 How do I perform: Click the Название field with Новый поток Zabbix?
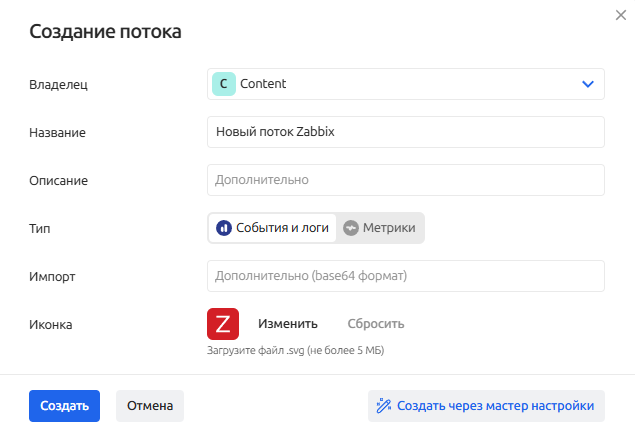click(405, 132)
